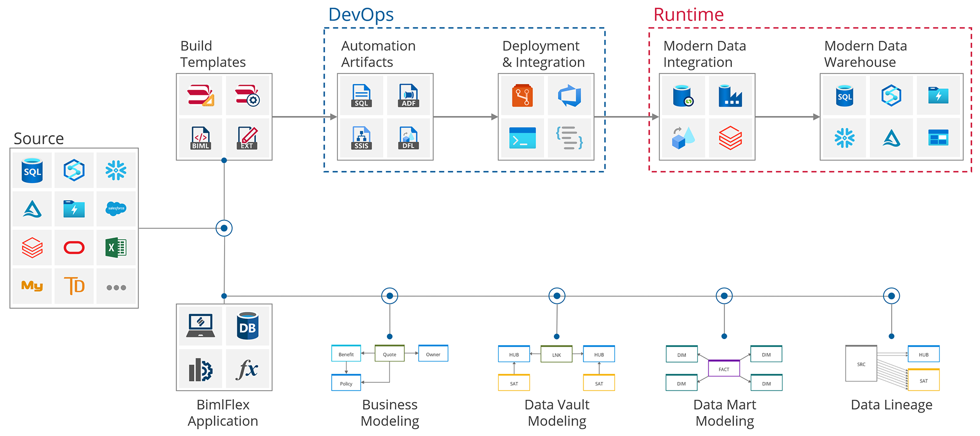Click the red Runtime heading
Screen dimensions: 980x436
point(689,14)
